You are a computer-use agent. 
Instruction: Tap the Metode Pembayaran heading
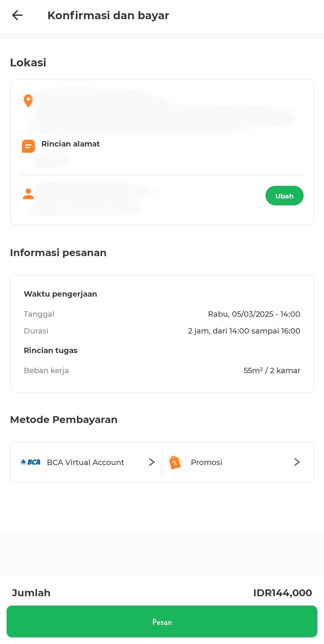[64, 419]
